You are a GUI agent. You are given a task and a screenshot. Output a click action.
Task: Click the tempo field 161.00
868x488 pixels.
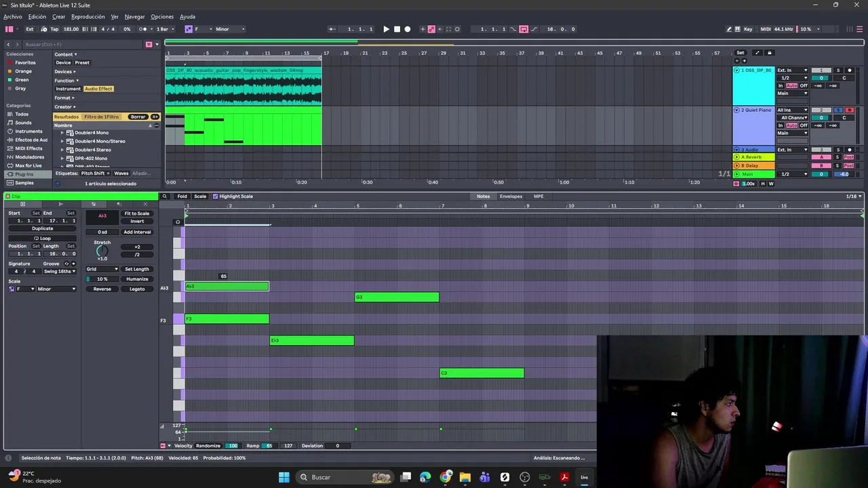coord(71,29)
